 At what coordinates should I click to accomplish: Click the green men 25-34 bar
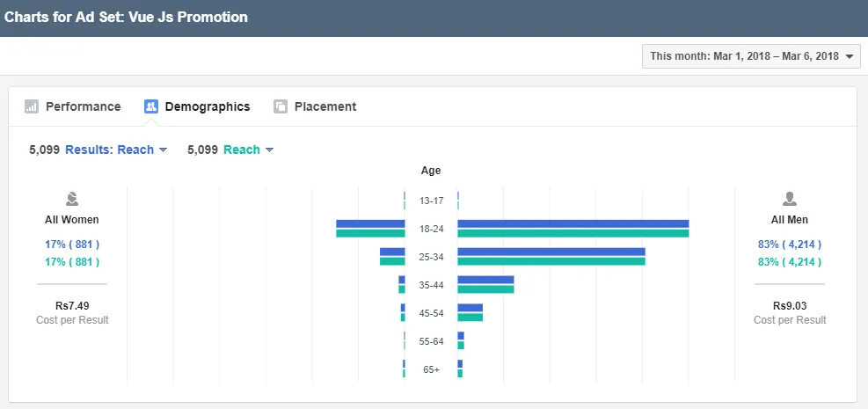point(551,261)
